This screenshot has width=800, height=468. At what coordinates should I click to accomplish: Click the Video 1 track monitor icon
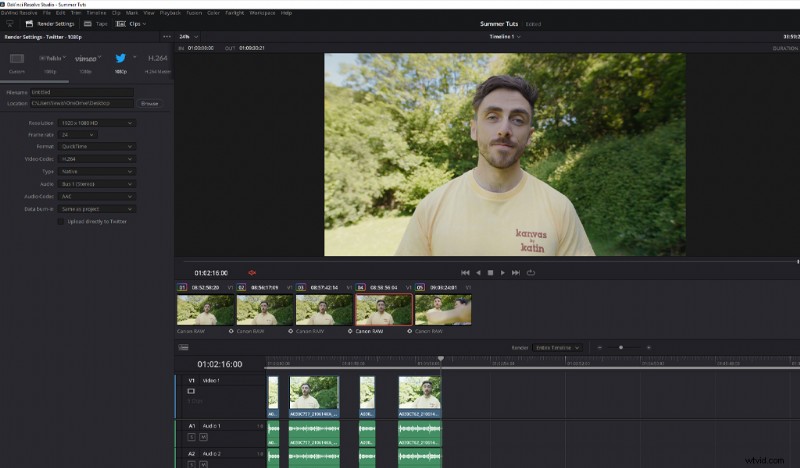(191, 391)
